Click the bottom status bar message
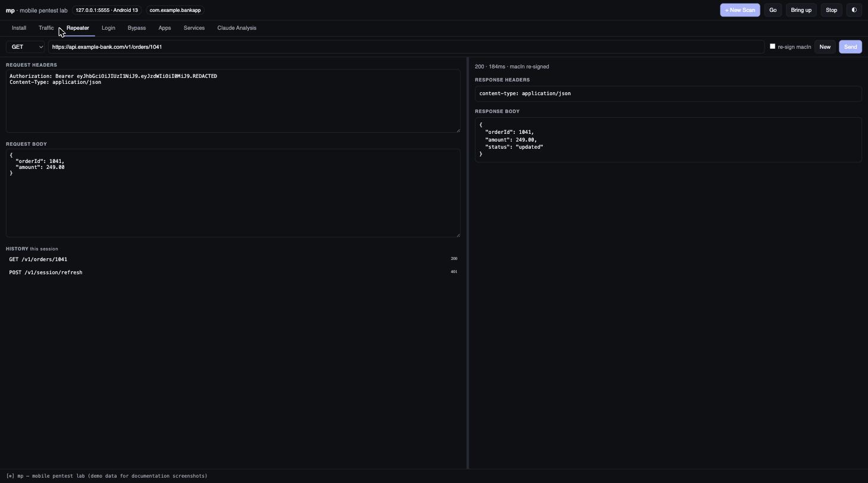Viewport: 868px width, 483px height. click(107, 476)
